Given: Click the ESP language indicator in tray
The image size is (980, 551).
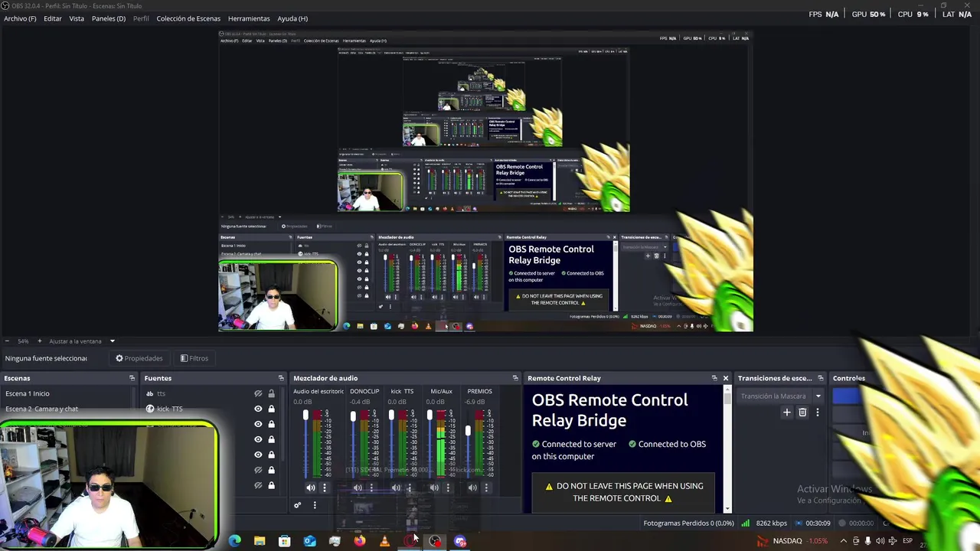Looking at the screenshot, I should tap(907, 541).
